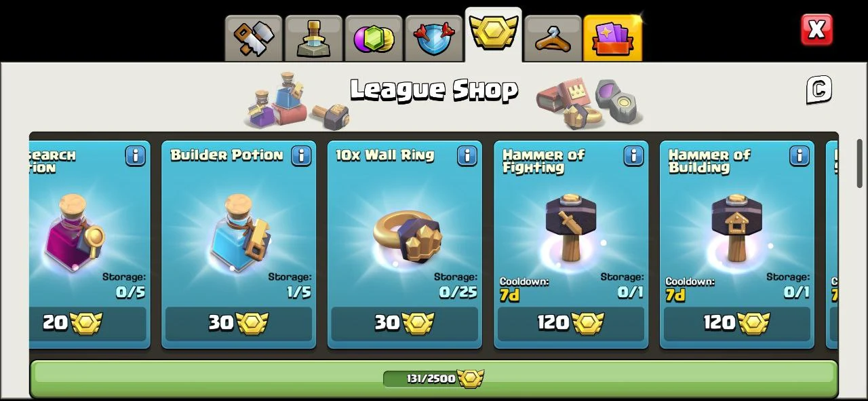Show info for Hammer of Building
The image size is (868, 401).
point(800,155)
